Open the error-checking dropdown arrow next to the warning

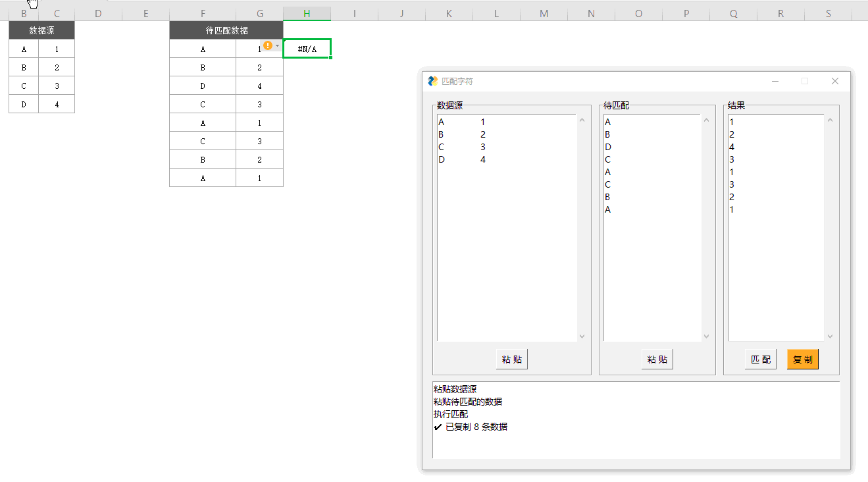[x=278, y=47]
